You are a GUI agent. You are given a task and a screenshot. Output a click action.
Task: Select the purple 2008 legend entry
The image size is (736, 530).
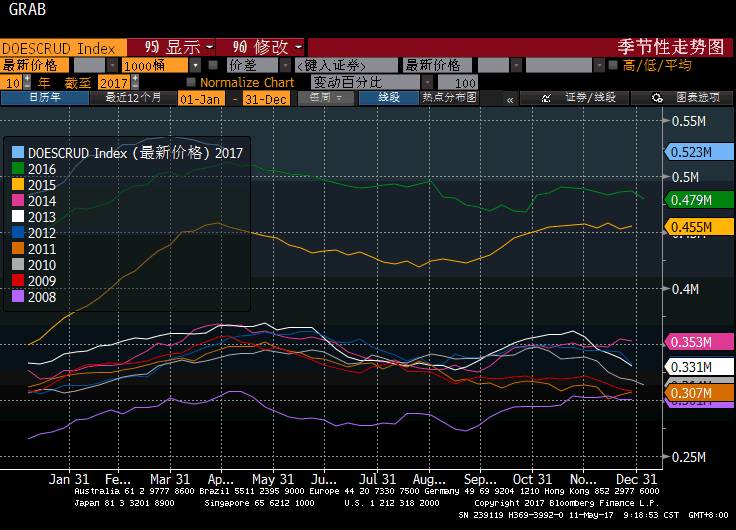pos(42,297)
